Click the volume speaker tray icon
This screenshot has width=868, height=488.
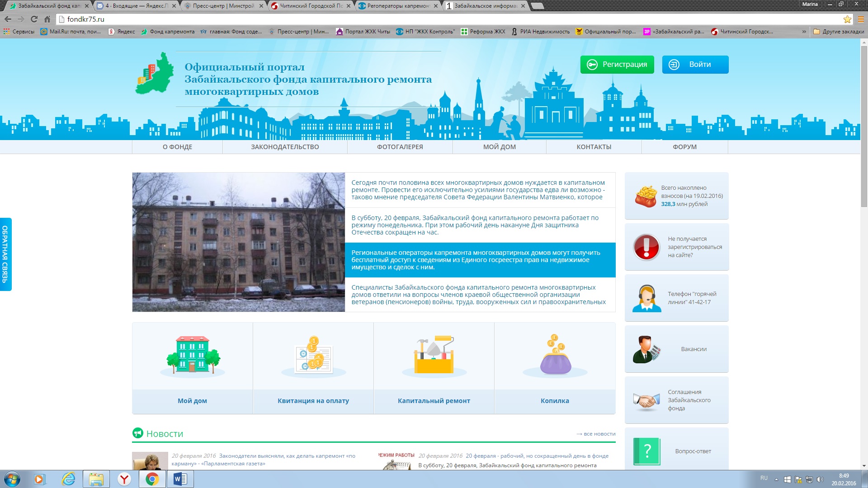point(820,479)
